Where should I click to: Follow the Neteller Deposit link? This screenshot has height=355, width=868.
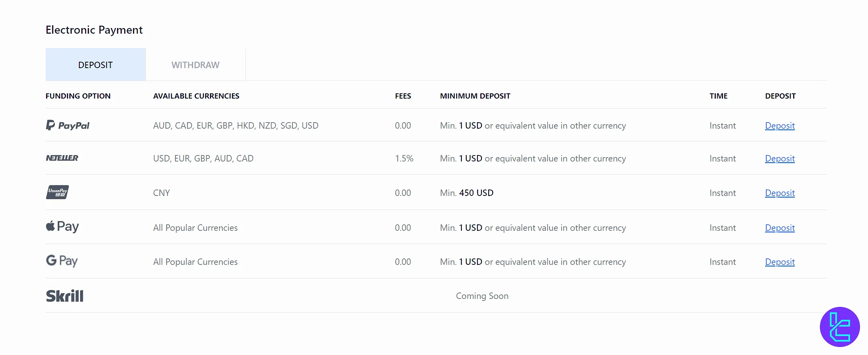click(x=779, y=159)
